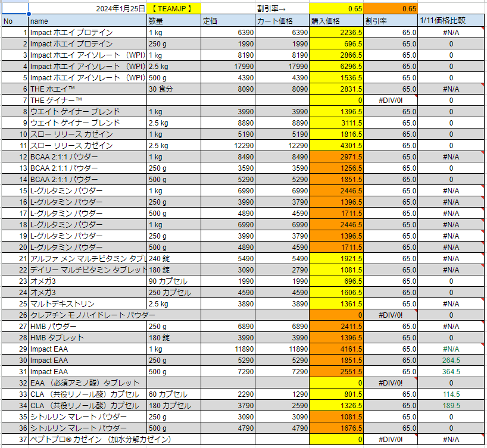This screenshot has width=487, height=448.
Task: Select list price 11890 for Impact EAA
Action: point(228,349)
